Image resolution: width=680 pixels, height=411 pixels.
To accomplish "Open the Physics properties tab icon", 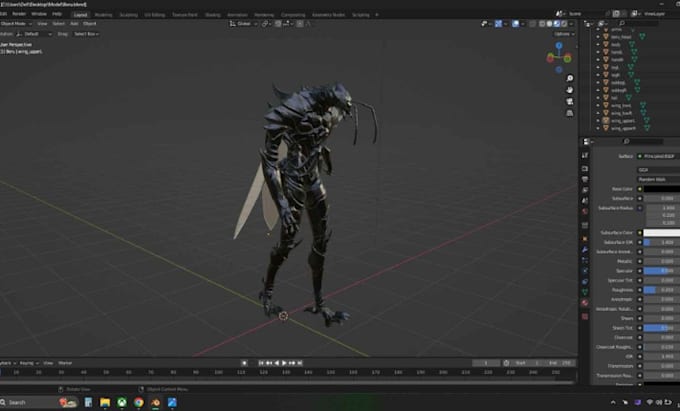I will click(x=585, y=271).
